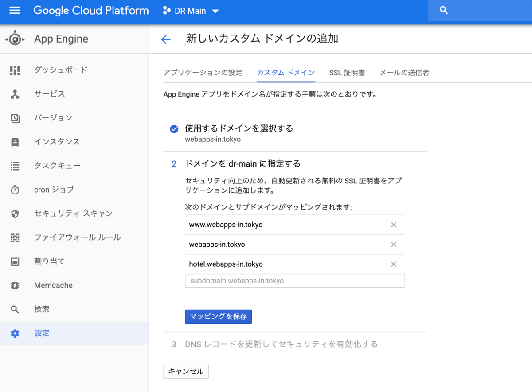Remove www.webapps-in.tokyo mapping with X
Viewport: 532px width, 392px height.
[x=393, y=225]
